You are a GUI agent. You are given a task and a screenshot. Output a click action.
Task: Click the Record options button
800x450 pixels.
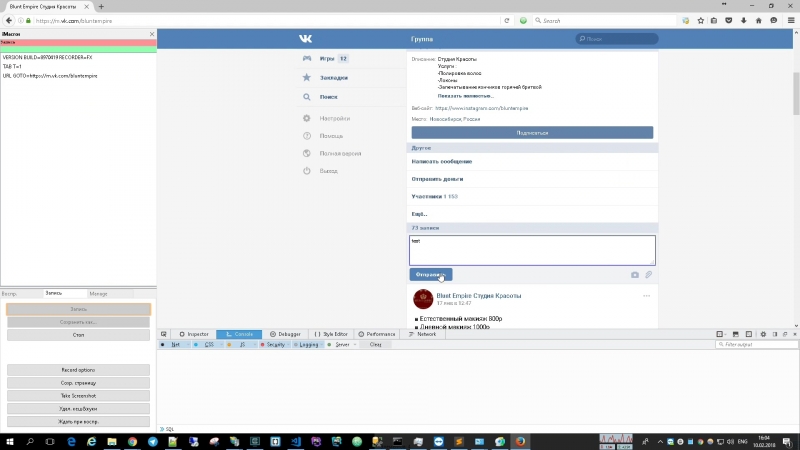click(79, 370)
